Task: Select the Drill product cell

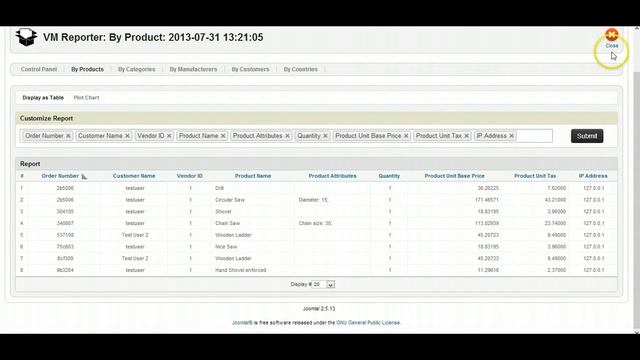Action: coord(220,188)
